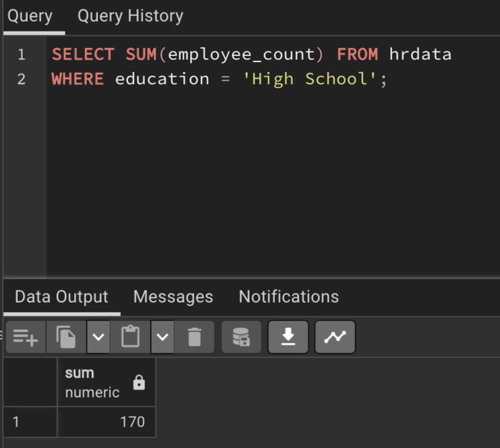Click the Copy icon in results toolbar
Image resolution: width=500 pixels, height=448 pixels.
pyautogui.click(x=66, y=337)
